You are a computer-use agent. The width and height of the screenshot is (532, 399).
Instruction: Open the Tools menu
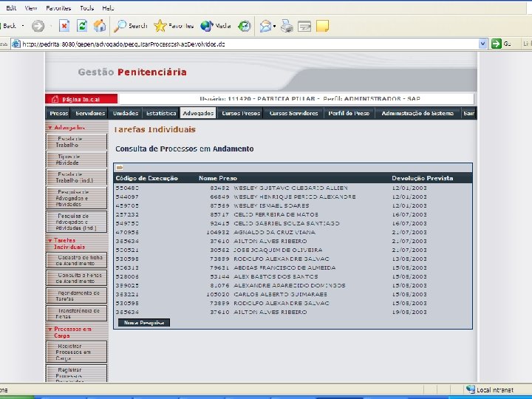pyautogui.click(x=86, y=8)
